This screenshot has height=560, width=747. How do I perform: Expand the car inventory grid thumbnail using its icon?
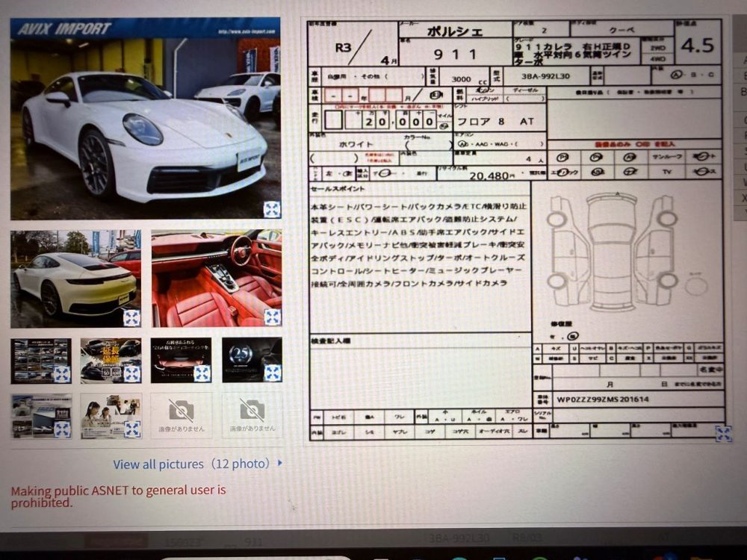(x=61, y=373)
